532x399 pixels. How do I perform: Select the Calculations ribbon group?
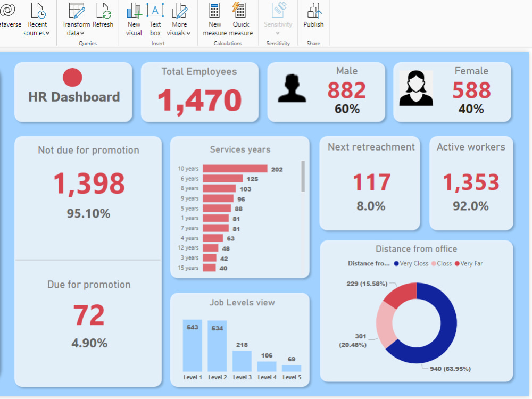[x=227, y=43]
